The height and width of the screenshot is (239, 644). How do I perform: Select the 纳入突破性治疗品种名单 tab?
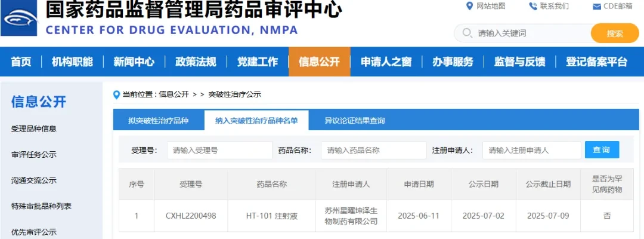coord(256,121)
